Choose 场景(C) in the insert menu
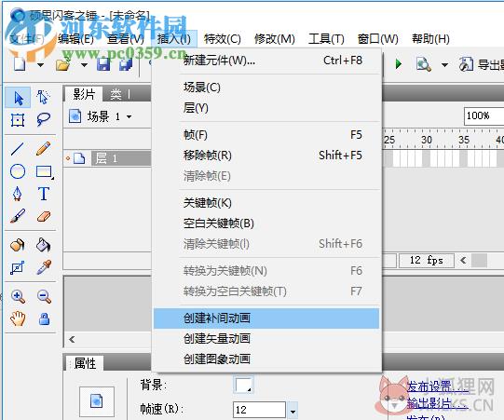The width and height of the screenshot is (504, 420). [x=267, y=88]
